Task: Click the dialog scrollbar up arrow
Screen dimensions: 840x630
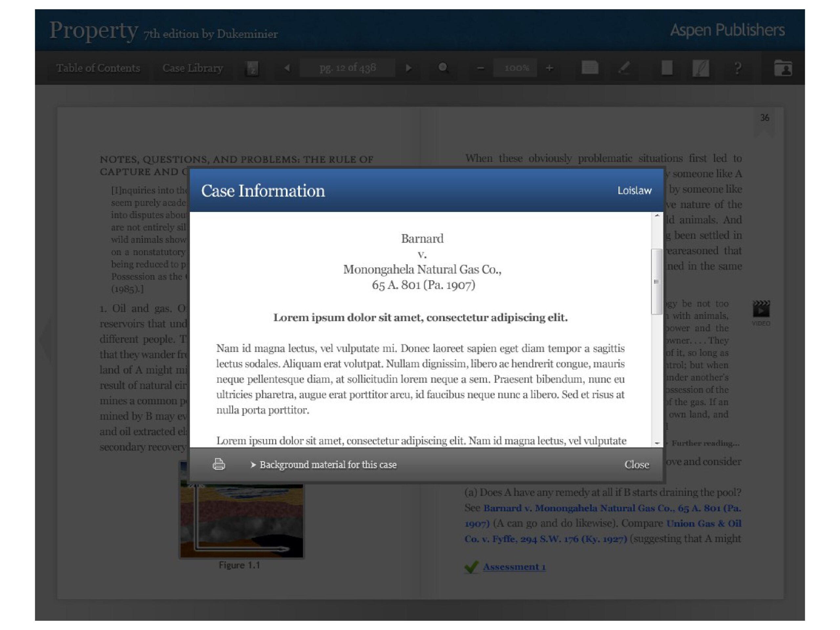Action: tap(657, 216)
